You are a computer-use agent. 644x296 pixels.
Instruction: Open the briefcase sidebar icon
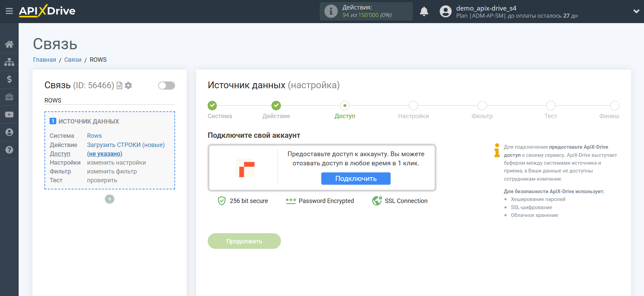pyautogui.click(x=9, y=97)
